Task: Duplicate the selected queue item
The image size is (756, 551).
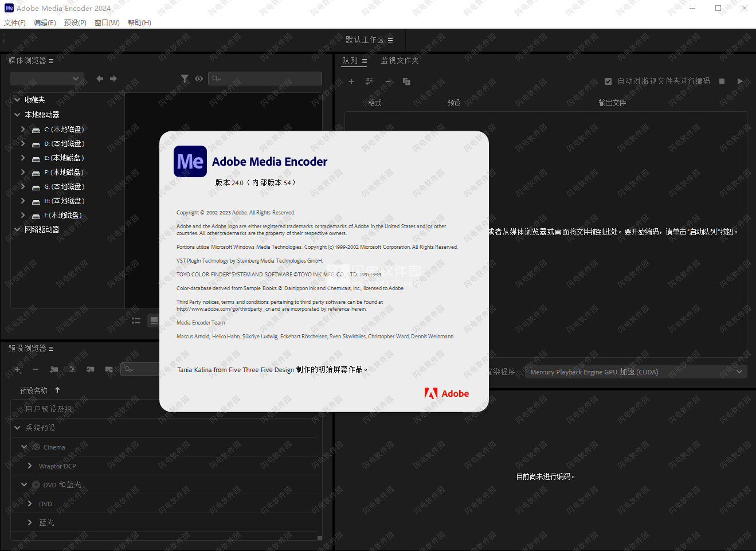Action: [x=406, y=81]
